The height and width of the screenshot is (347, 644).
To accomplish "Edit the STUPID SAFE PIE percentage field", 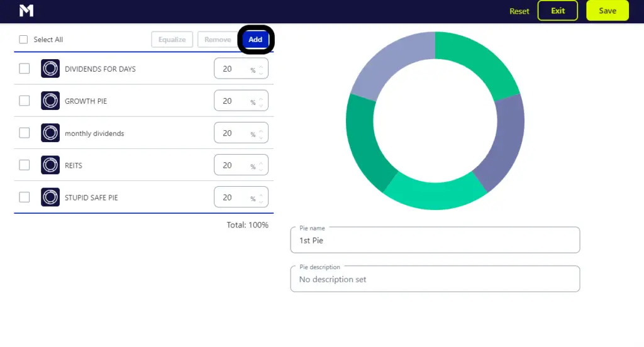I will coord(241,197).
